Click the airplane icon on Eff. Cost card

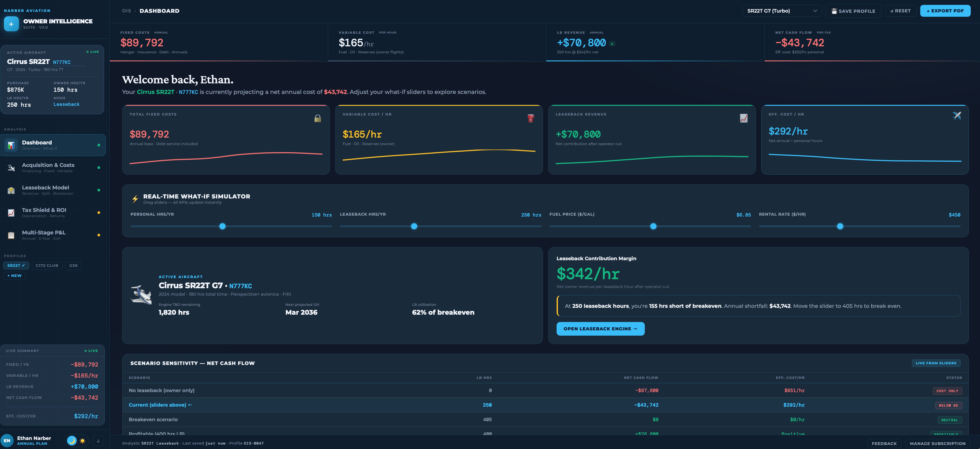click(x=957, y=116)
